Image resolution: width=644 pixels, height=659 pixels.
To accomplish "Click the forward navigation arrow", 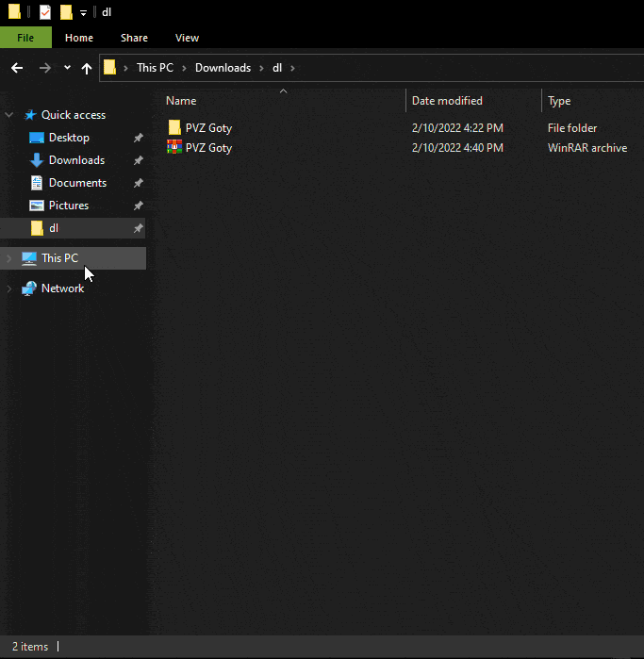I will [x=44, y=68].
